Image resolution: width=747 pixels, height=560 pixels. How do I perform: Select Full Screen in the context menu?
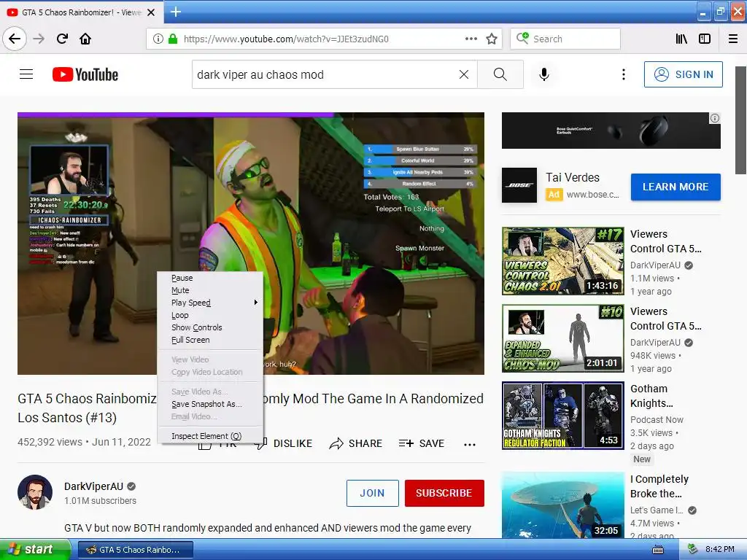[210, 340]
